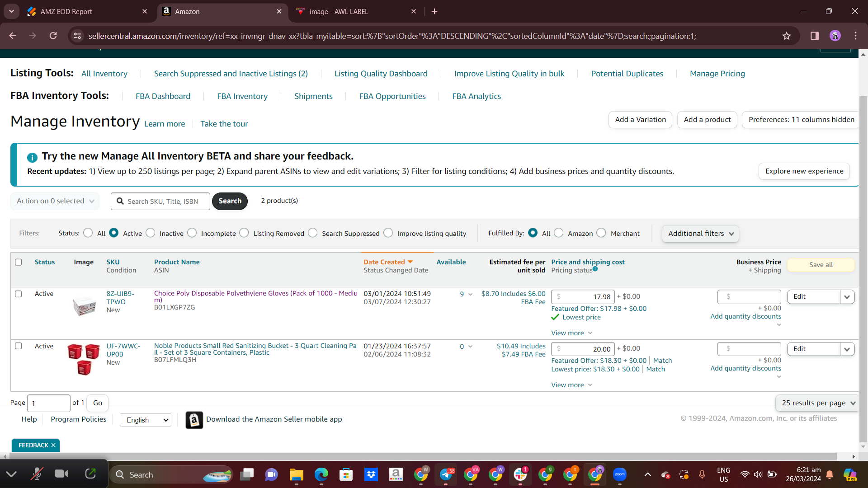Open the red sanitizing bucket thumbnail

coord(84,359)
